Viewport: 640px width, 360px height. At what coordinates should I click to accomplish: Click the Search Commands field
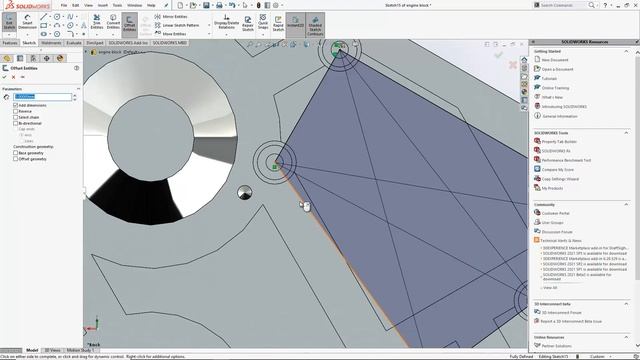click(x=564, y=5)
